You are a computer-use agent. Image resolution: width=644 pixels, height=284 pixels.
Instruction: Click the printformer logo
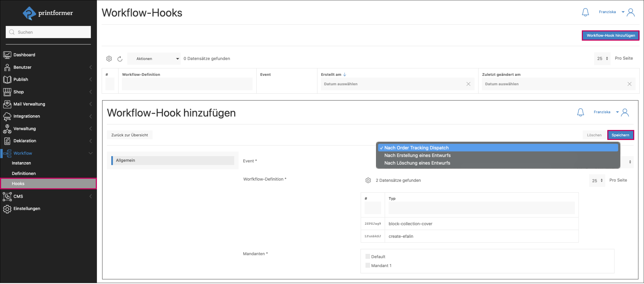pos(48,13)
